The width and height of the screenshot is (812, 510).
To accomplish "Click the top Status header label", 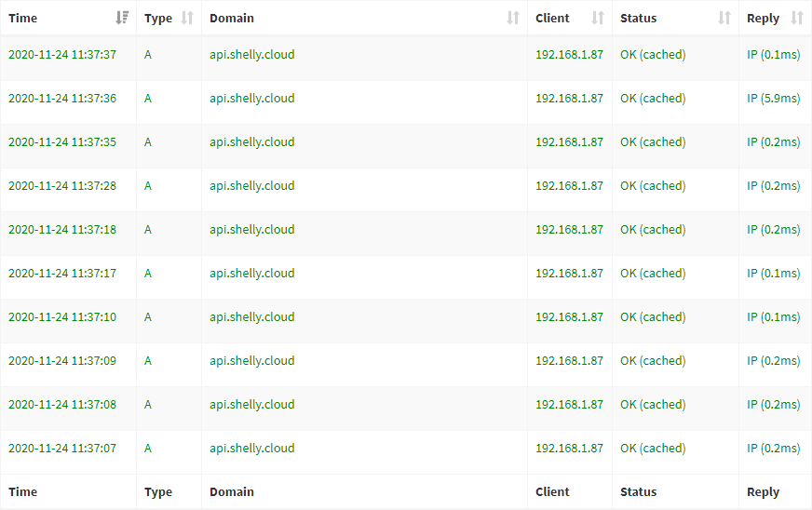I will point(638,18).
